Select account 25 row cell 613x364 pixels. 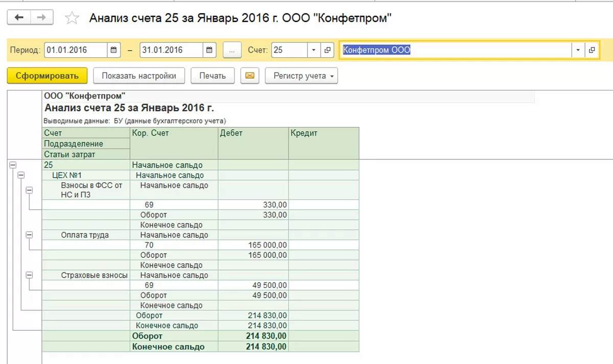[x=86, y=165]
